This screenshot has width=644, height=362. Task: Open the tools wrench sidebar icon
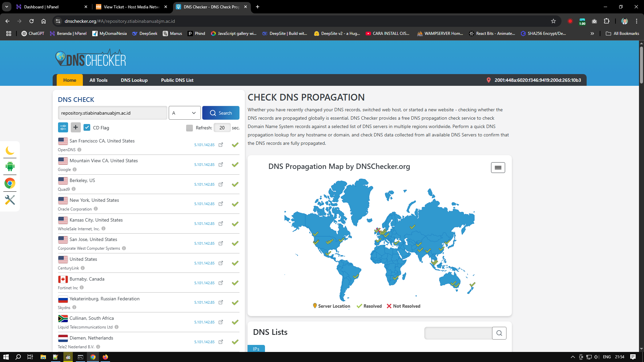coord(10,200)
